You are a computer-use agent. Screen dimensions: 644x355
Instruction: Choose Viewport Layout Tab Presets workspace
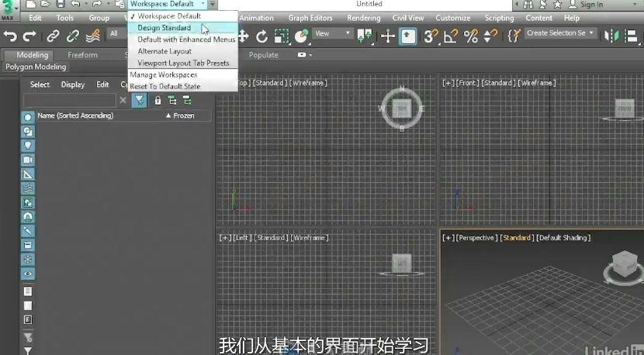[x=183, y=63]
